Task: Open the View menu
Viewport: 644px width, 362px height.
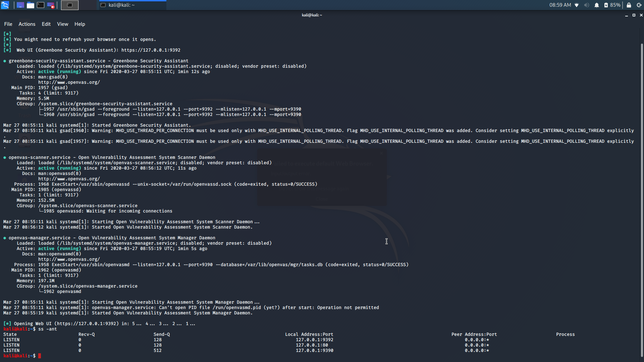Action: coord(62,24)
